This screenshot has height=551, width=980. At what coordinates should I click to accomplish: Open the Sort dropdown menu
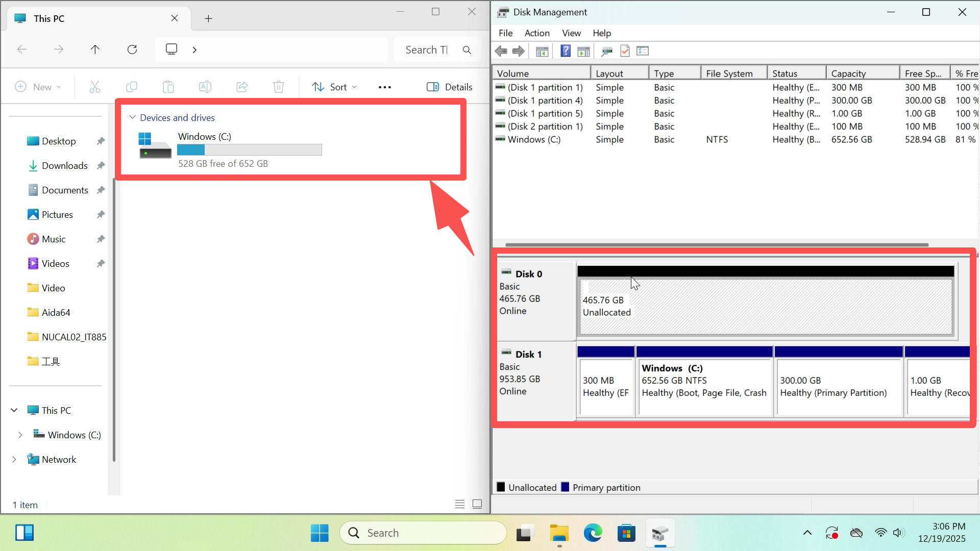pos(334,87)
